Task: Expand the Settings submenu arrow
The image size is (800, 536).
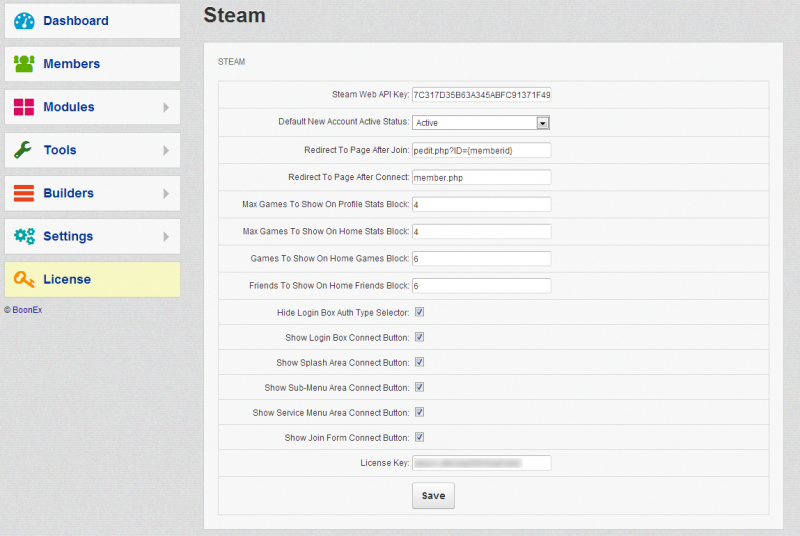Action: click(x=166, y=236)
